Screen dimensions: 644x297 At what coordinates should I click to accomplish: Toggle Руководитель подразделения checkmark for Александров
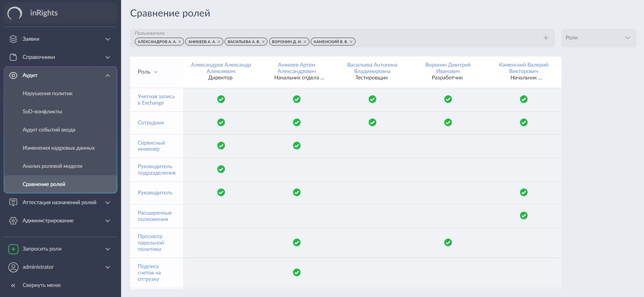pos(221,169)
